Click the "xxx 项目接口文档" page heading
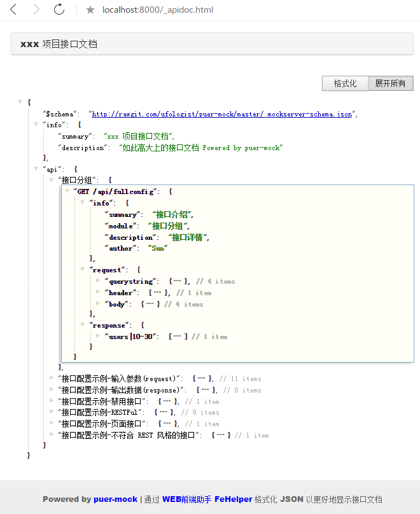The width and height of the screenshot is (420, 514). coord(59,44)
